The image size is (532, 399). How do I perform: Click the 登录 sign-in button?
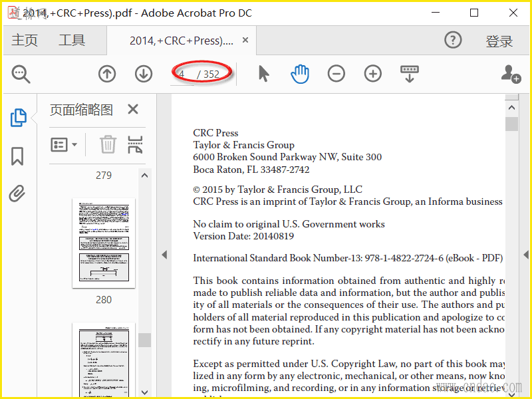(499, 41)
